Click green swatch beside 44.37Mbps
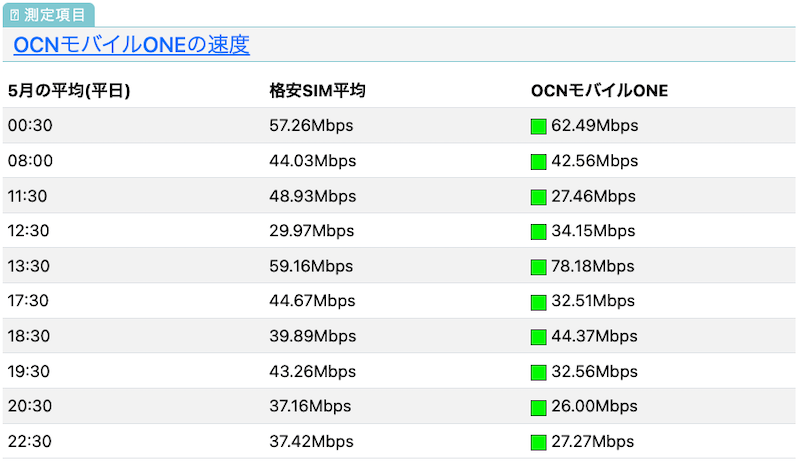Screen dimensions: 800x463 (x=538, y=337)
